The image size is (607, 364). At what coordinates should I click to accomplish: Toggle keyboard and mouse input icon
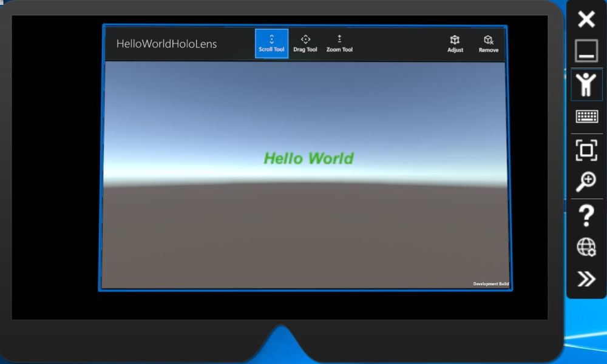point(586,116)
